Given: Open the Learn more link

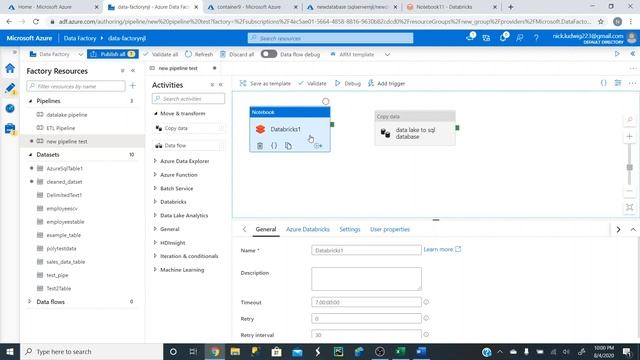Looking at the screenshot, I should (442, 249).
